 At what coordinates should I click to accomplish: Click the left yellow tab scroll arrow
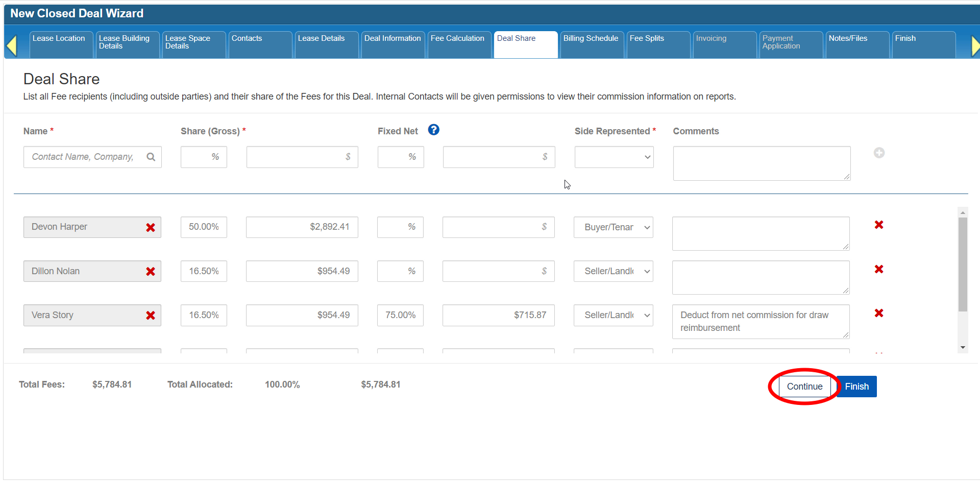(x=12, y=45)
